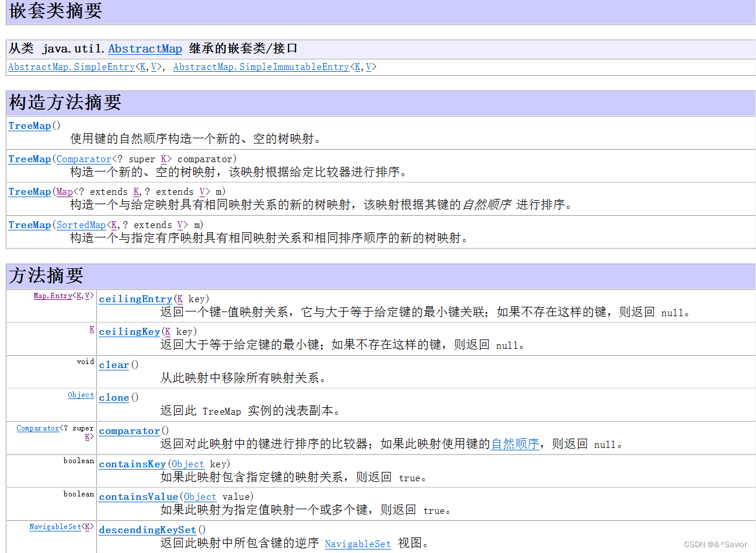This screenshot has height=553, width=756.
Task: Click K return type in ceilingKey row
Action: 92,329
